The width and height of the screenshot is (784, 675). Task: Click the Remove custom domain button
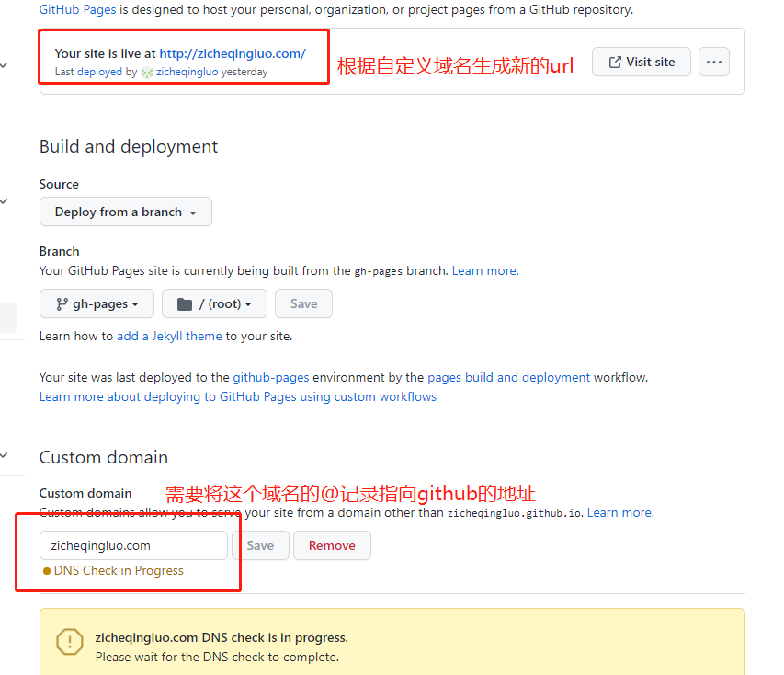point(332,545)
